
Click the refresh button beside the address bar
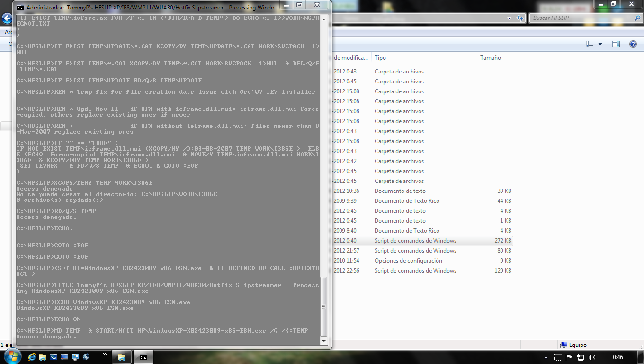520,18
